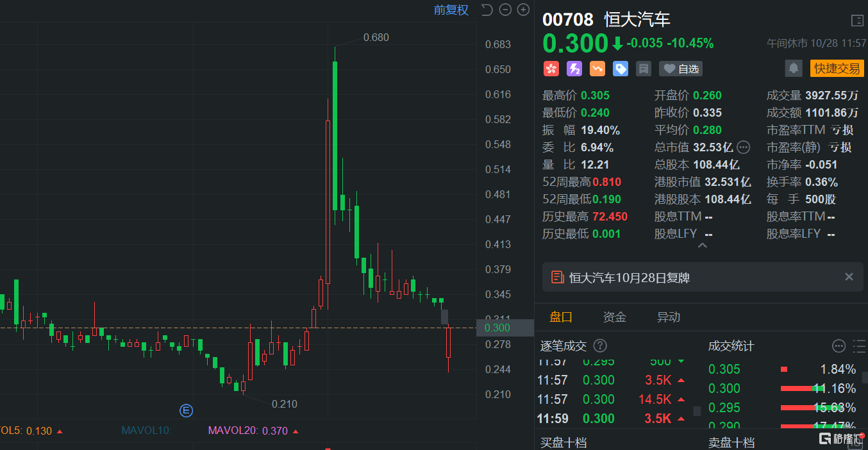Screen dimensions: 868x450
Task: Click the Hong Kong market flag icon
Action: 551,69
